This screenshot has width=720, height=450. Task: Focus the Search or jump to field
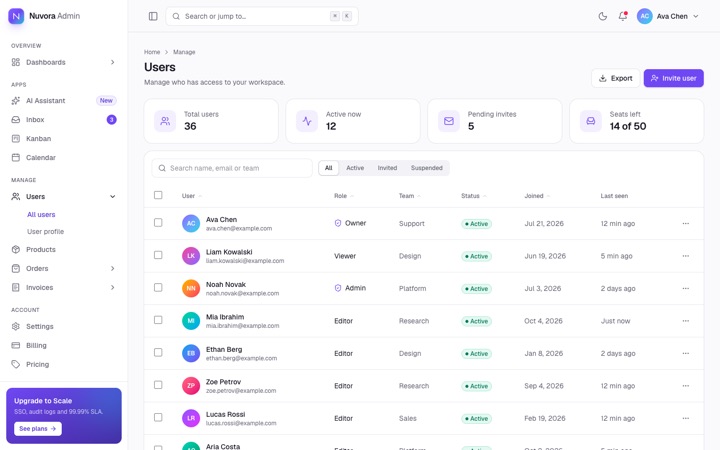click(262, 16)
